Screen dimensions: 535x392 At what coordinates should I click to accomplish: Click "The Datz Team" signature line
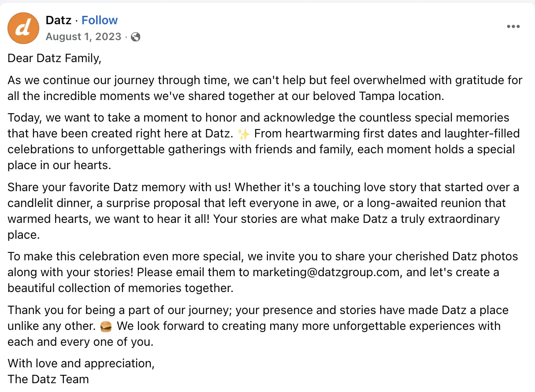[48, 379]
